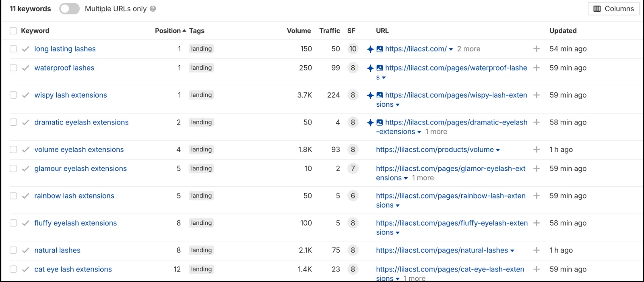Viewport: 644px width, 282px height.
Task: Check the box for fluffy eyelash extensions
Action: [13, 223]
